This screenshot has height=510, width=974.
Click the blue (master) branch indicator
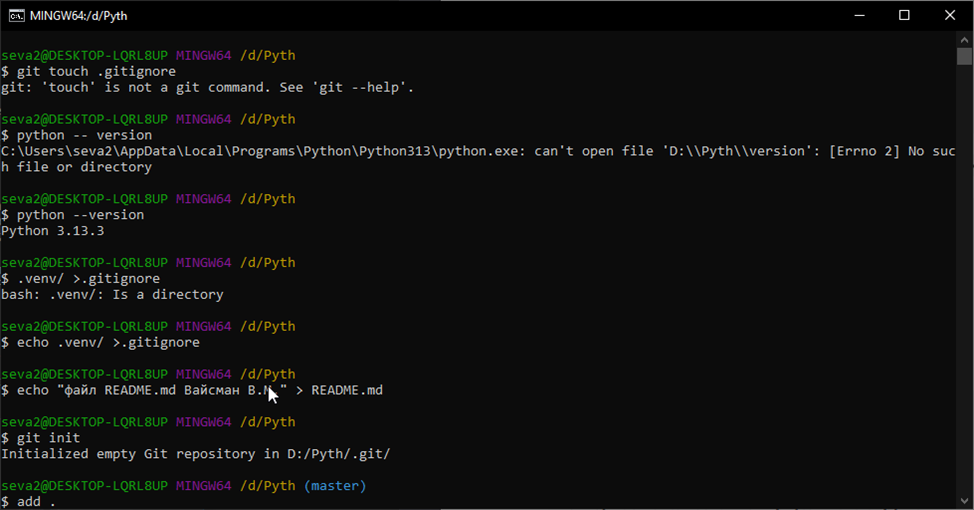tap(335, 486)
